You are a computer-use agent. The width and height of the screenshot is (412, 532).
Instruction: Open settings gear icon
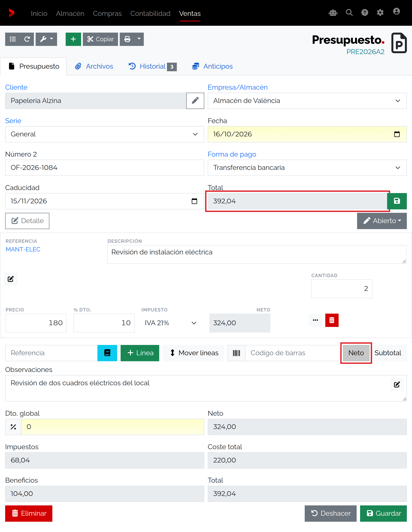[x=380, y=13]
